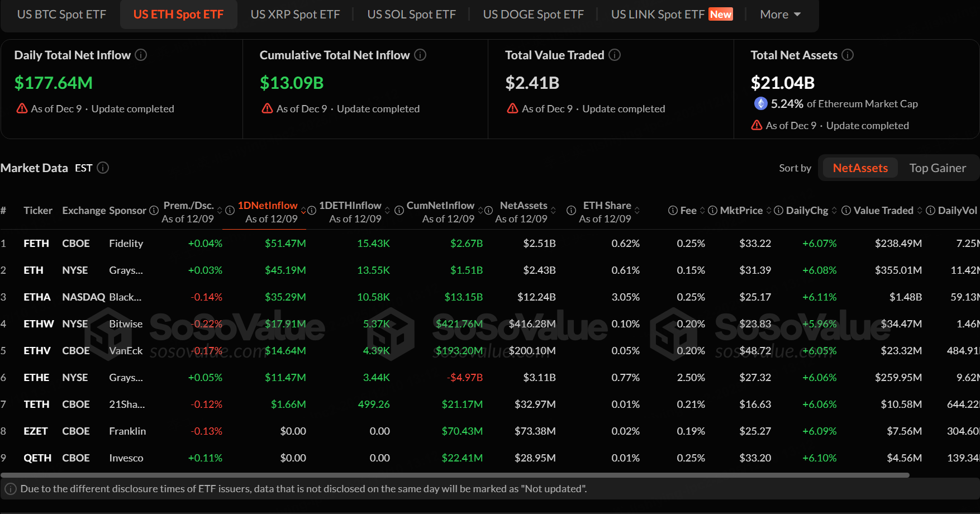Click Fidelity sponsor name in FETH row
This screenshot has height=514, width=980.
coord(126,244)
